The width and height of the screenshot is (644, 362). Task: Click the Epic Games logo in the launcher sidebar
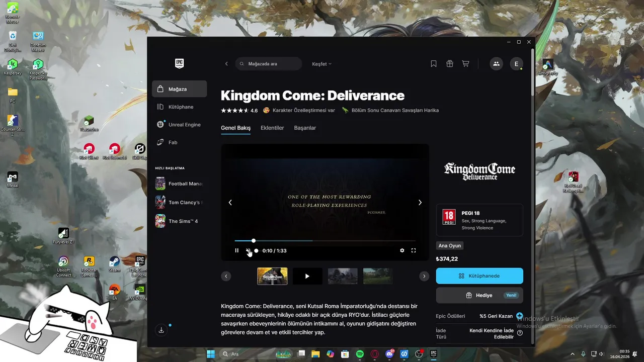pyautogui.click(x=179, y=63)
